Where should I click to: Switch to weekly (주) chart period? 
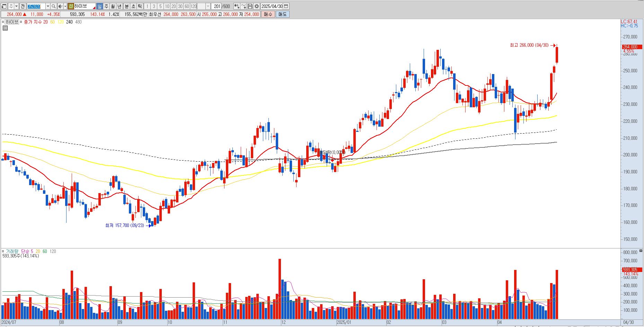(106, 6)
